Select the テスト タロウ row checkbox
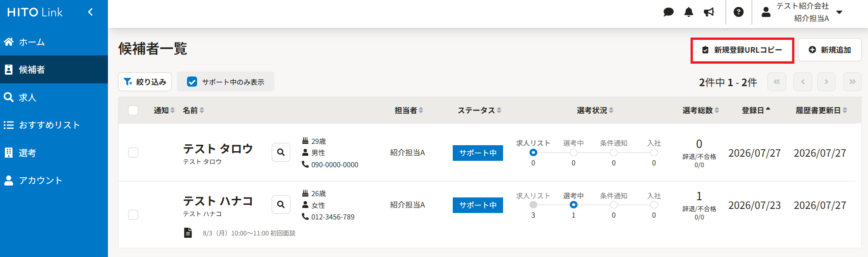 pos(133,153)
